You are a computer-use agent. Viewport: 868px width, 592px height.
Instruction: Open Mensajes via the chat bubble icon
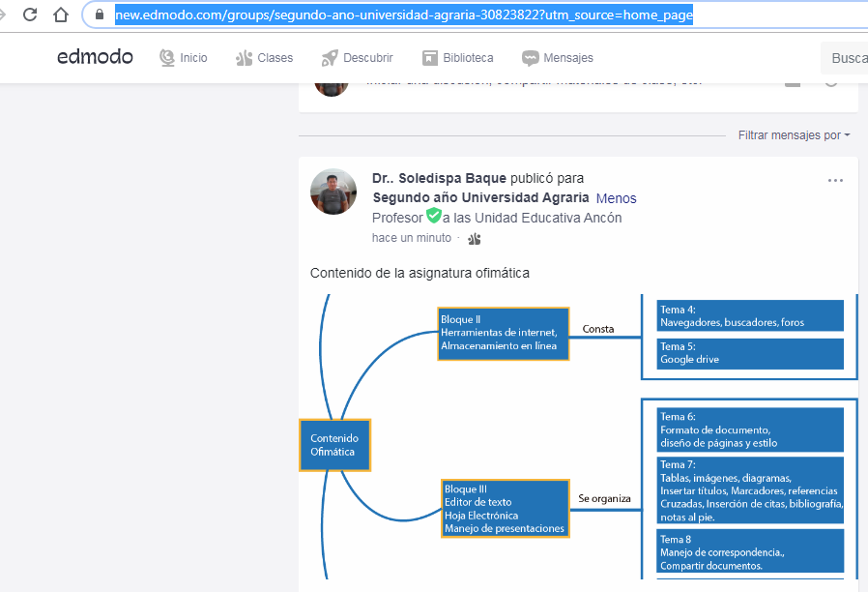(530, 58)
